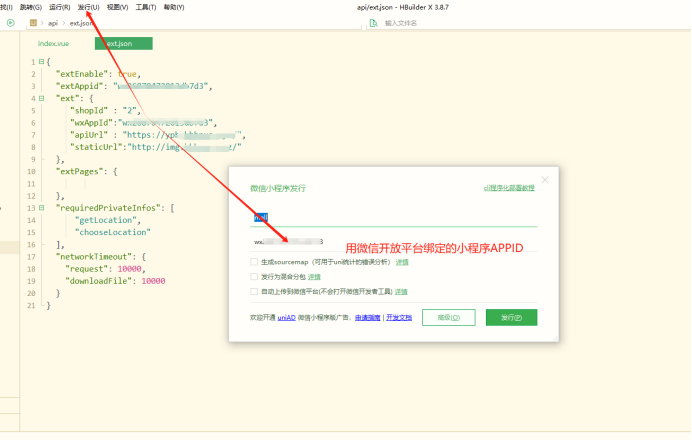Open 详情 link next to sourcemap option
This screenshot has height=441, width=692.
[x=402, y=262]
